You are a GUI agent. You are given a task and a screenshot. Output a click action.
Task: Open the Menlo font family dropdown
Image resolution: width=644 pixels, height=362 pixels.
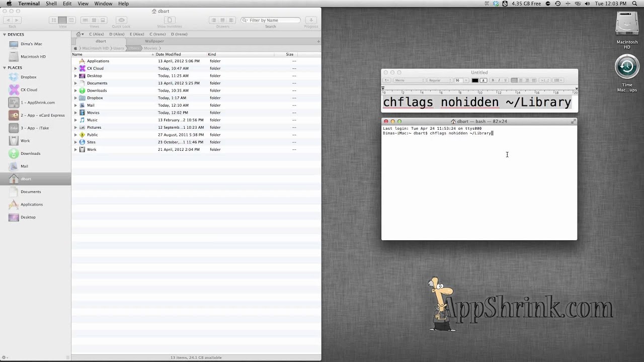[x=409, y=80]
